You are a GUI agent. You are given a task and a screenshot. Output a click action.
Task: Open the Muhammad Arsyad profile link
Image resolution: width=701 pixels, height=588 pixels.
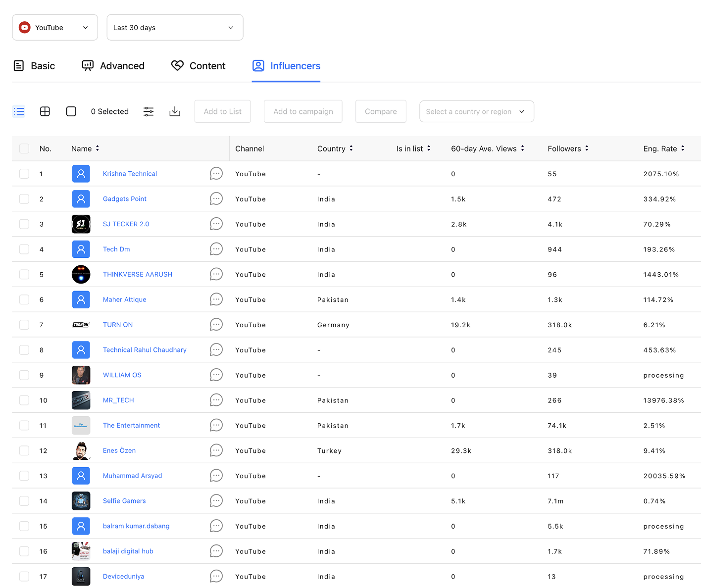[x=132, y=476]
